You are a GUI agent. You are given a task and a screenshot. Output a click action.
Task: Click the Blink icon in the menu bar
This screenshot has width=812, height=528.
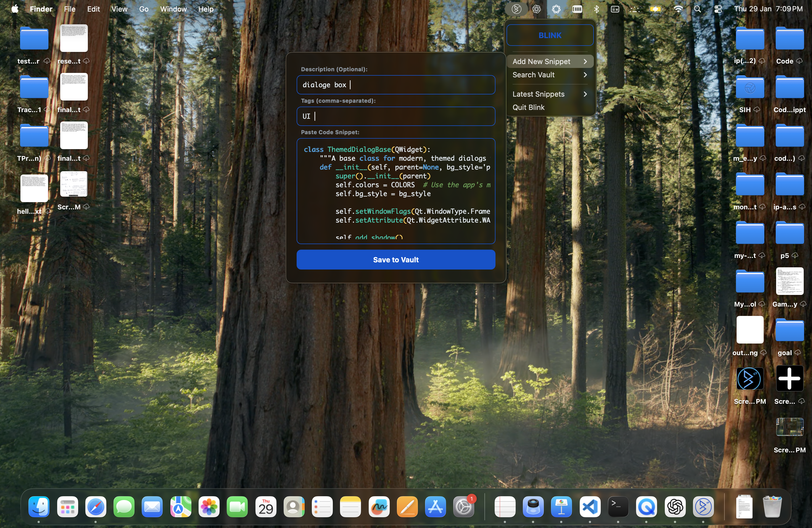[516, 9]
